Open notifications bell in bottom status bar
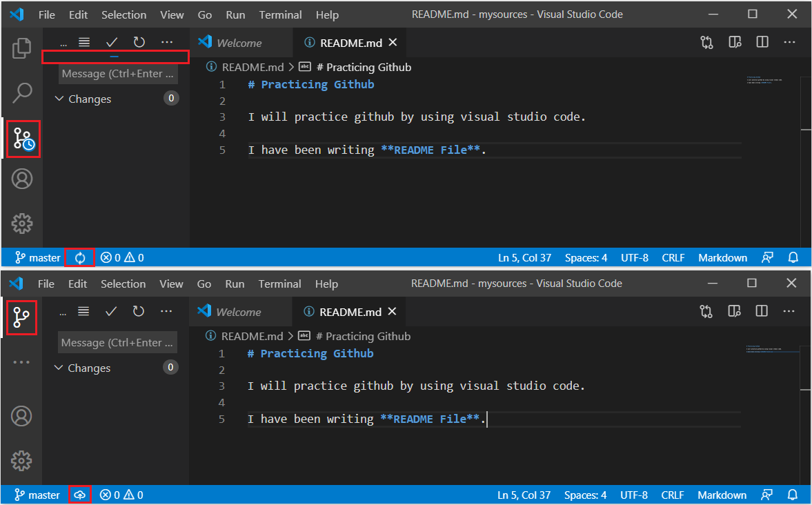Image resolution: width=812 pixels, height=505 pixels. [x=792, y=495]
